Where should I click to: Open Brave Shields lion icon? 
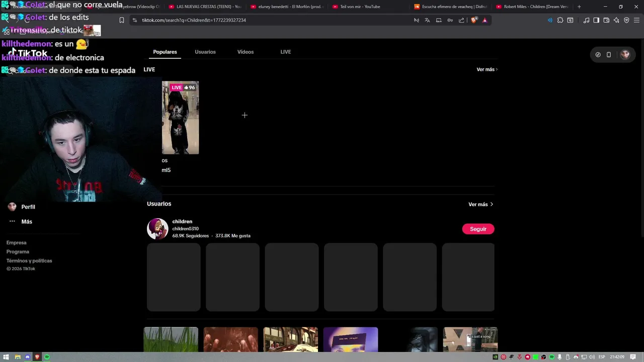coord(473,20)
